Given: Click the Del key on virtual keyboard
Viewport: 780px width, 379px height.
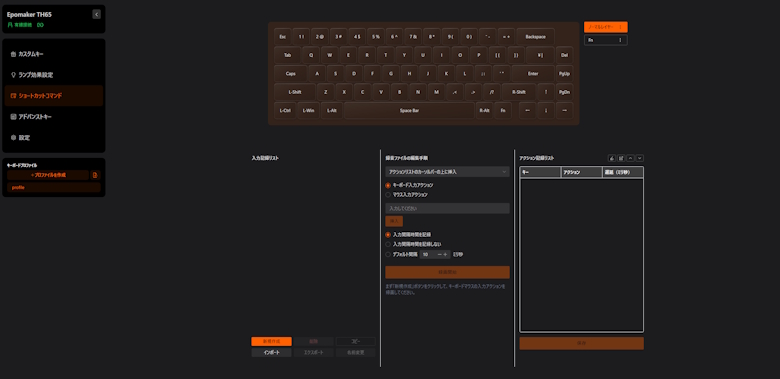Looking at the screenshot, I should pyautogui.click(x=565, y=55).
